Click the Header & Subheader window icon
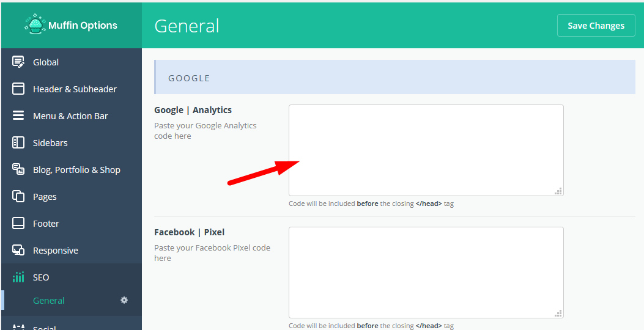 18,89
